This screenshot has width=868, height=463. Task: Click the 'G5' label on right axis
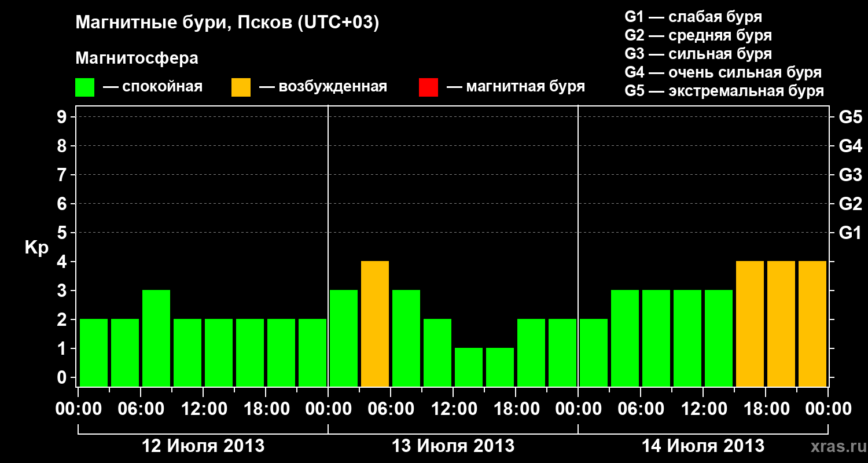(850, 117)
